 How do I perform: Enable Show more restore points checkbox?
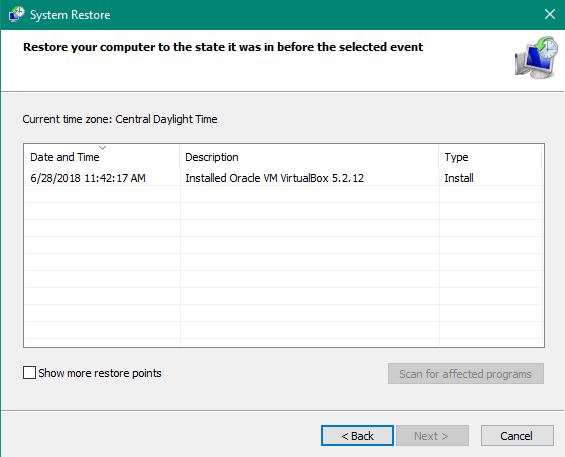[29, 373]
